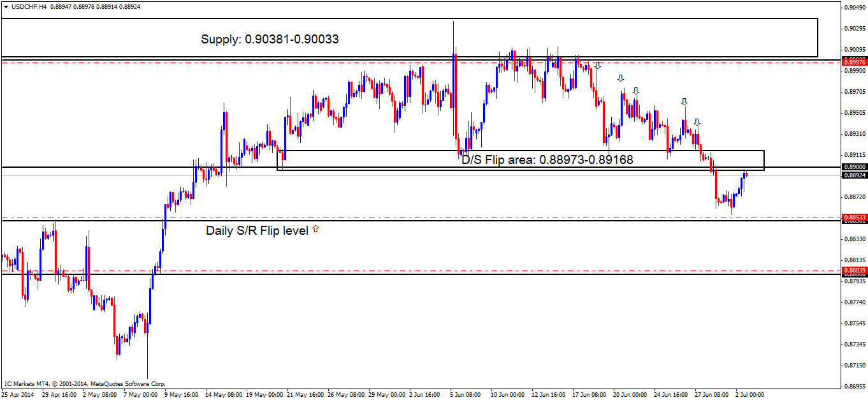
Task: Select the down arrow directly above the D/S Flip box
Action: (x=697, y=122)
